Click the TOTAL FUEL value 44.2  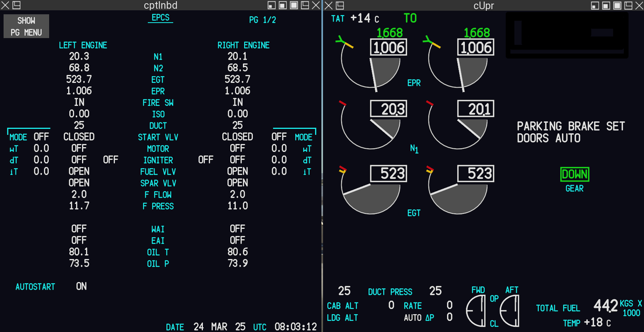point(605,306)
